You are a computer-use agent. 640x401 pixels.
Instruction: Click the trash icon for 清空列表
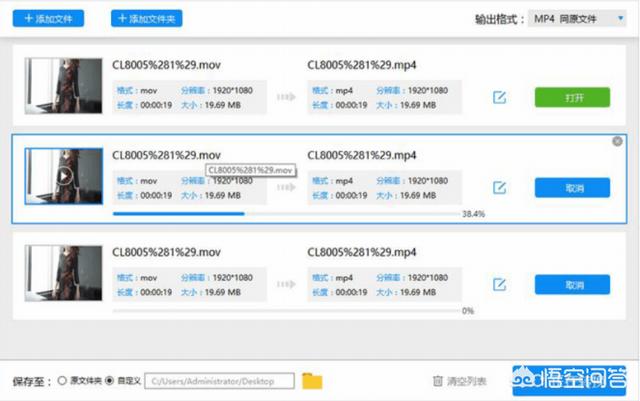coord(438,381)
